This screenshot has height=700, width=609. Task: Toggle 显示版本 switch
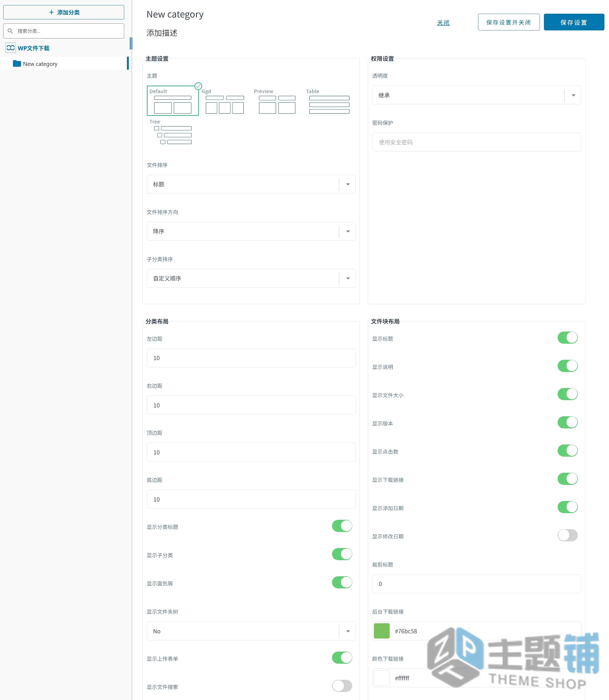[x=568, y=422]
